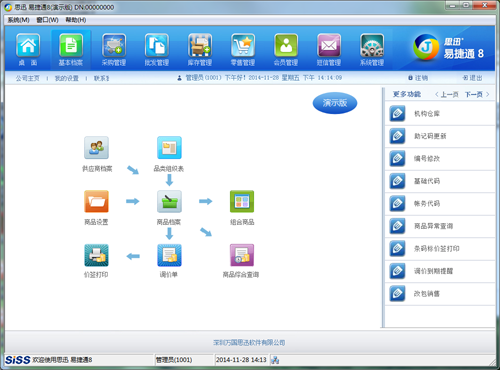Viewport: 500px width, 370px height.
Task: Open the 商品档案 basket icon
Action: (x=169, y=201)
